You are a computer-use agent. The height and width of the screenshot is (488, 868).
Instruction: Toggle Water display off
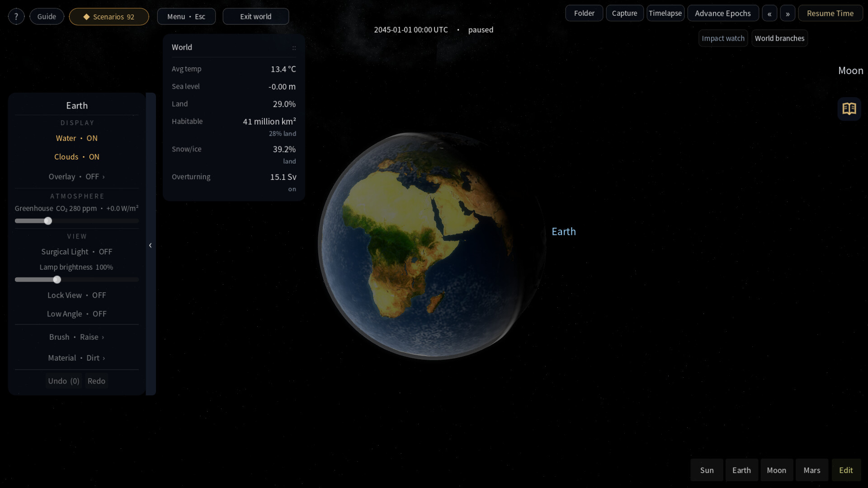(x=77, y=138)
